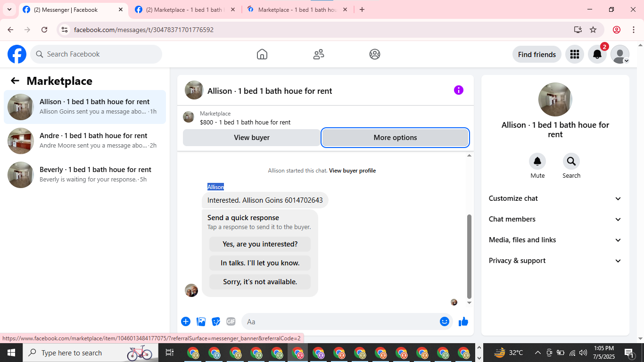Image resolution: width=644 pixels, height=362 pixels.
Task: Click the More options button
Action: (x=395, y=138)
